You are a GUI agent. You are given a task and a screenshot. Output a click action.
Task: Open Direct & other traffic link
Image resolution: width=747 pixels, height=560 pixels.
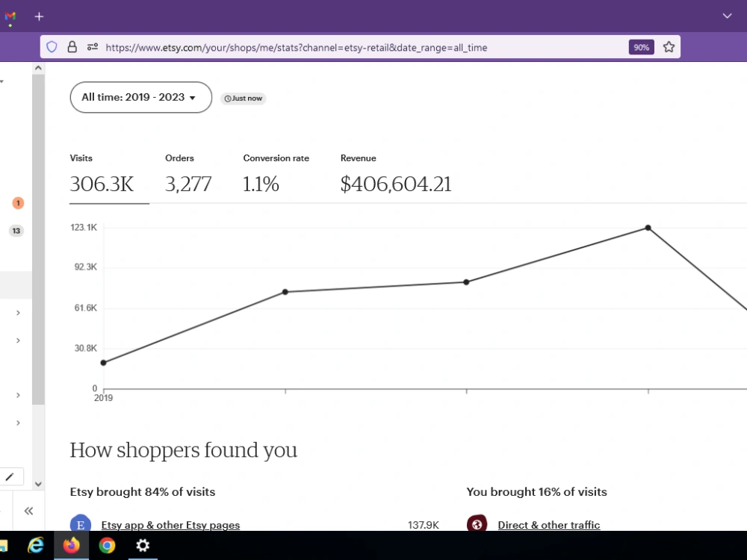pos(549,525)
